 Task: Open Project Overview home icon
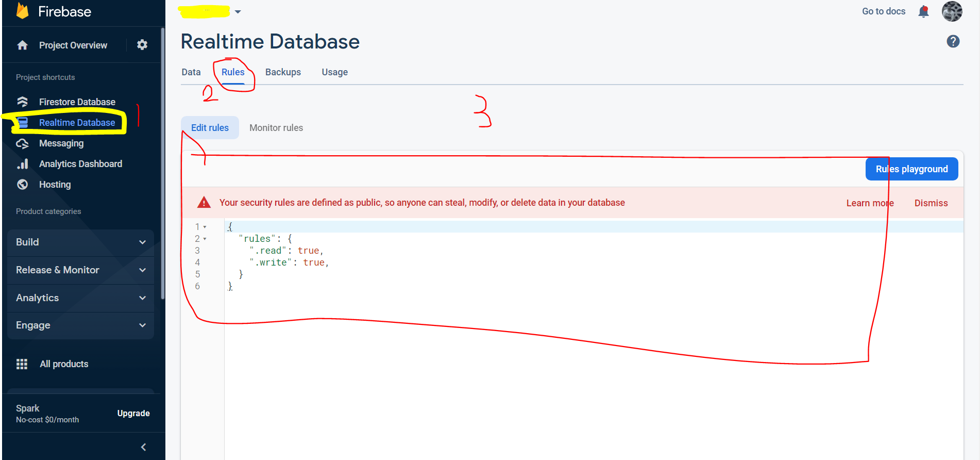point(22,45)
